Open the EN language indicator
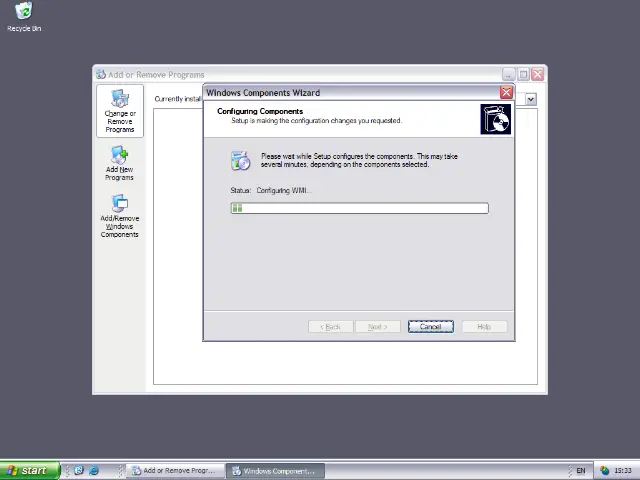This screenshot has height=480, width=640. (x=580, y=471)
